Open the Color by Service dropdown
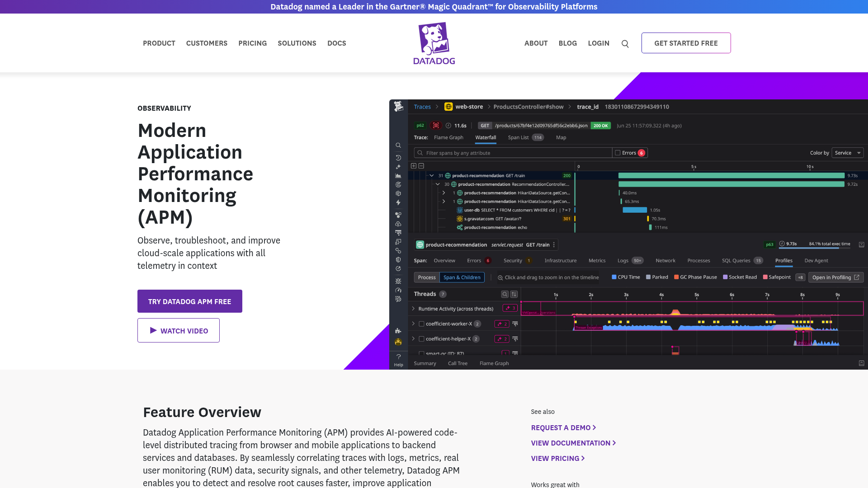 [848, 153]
